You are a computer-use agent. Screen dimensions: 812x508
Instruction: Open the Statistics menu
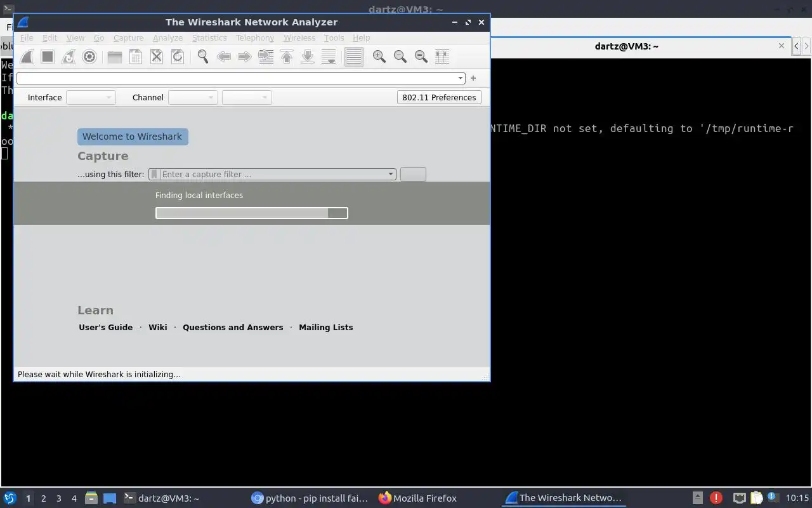tap(209, 37)
